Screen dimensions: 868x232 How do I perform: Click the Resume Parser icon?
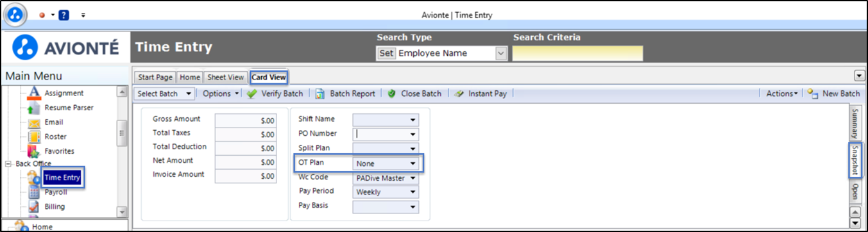click(x=35, y=108)
